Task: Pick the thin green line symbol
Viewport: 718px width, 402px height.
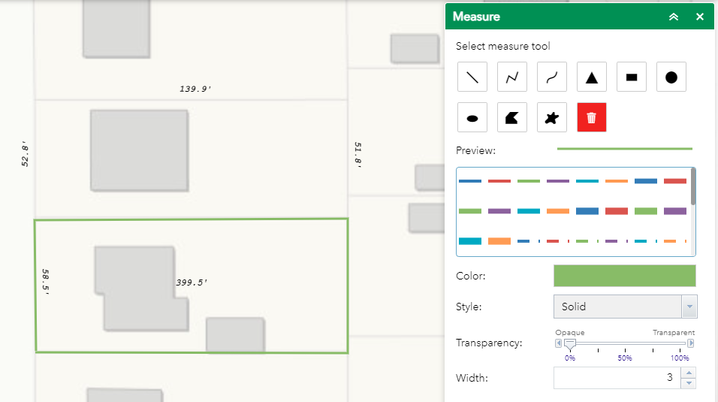Action: [528, 181]
